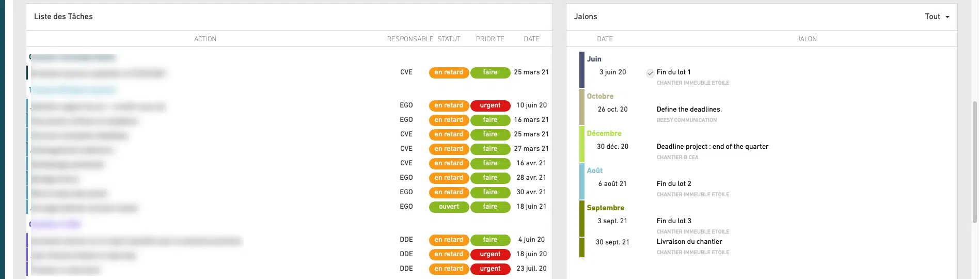Click the urgent priority badge dated 23 juil. 20

pyautogui.click(x=490, y=269)
